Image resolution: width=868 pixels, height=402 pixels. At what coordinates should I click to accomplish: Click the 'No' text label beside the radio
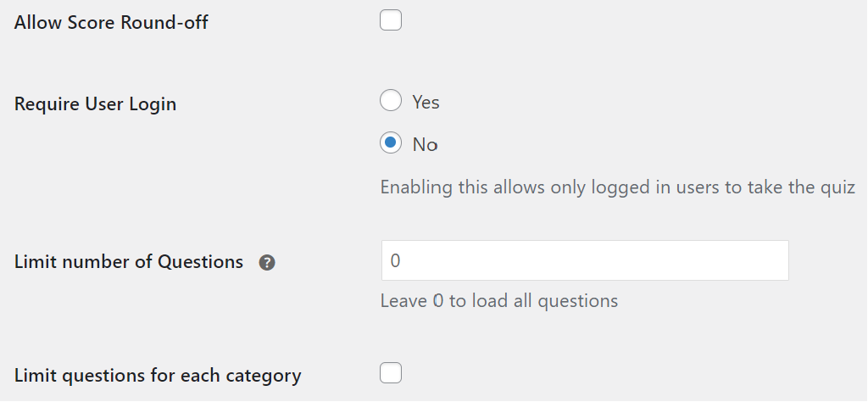point(426,144)
